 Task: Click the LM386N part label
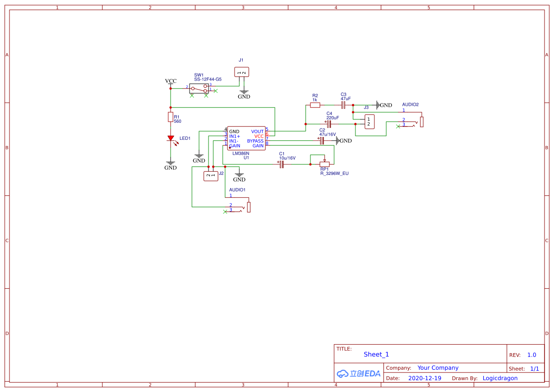pos(241,154)
